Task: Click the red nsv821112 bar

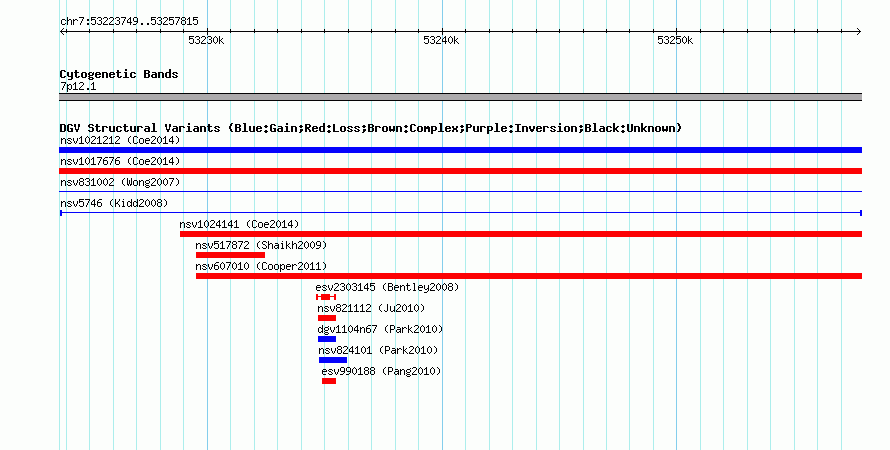Action: pyautogui.click(x=327, y=318)
